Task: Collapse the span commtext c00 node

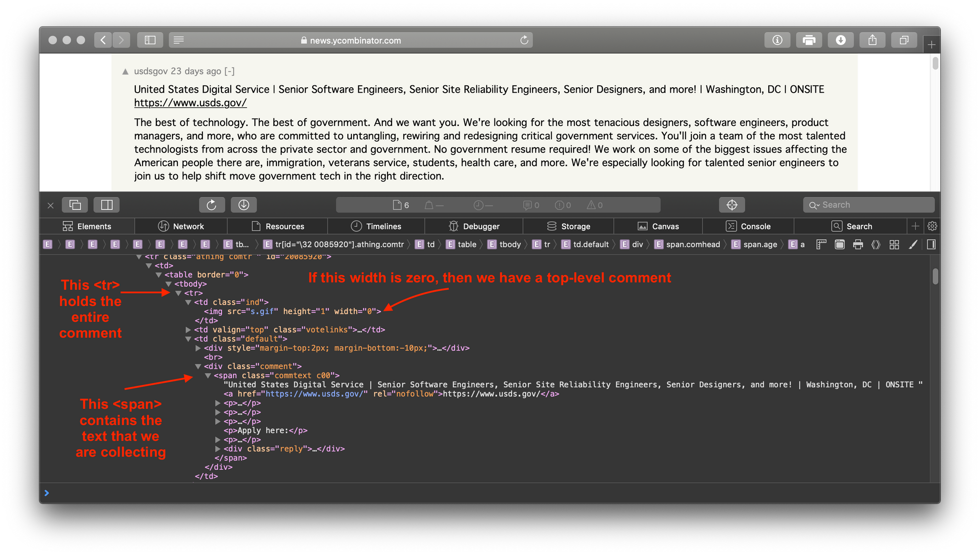Action: [x=208, y=376]
